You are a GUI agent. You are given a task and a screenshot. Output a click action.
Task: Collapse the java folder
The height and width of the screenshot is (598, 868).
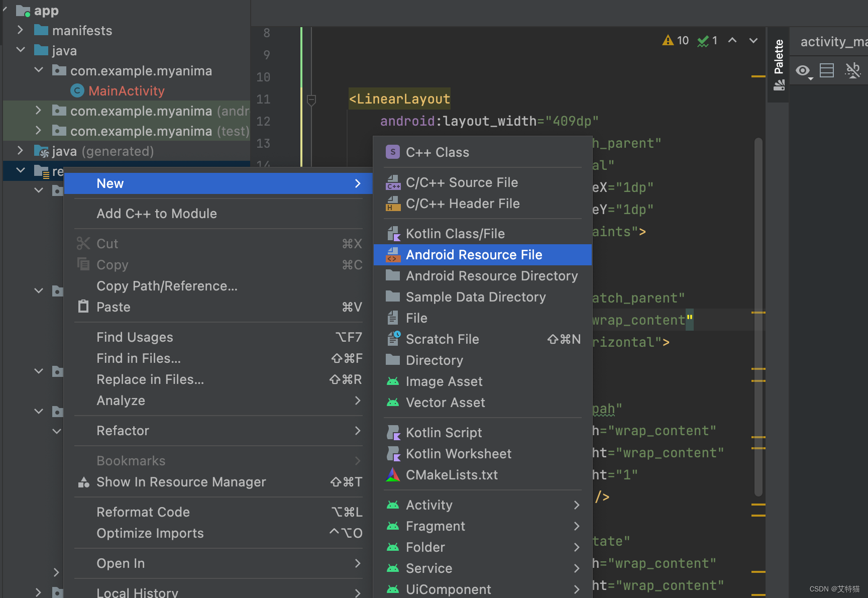click(21, 50)
